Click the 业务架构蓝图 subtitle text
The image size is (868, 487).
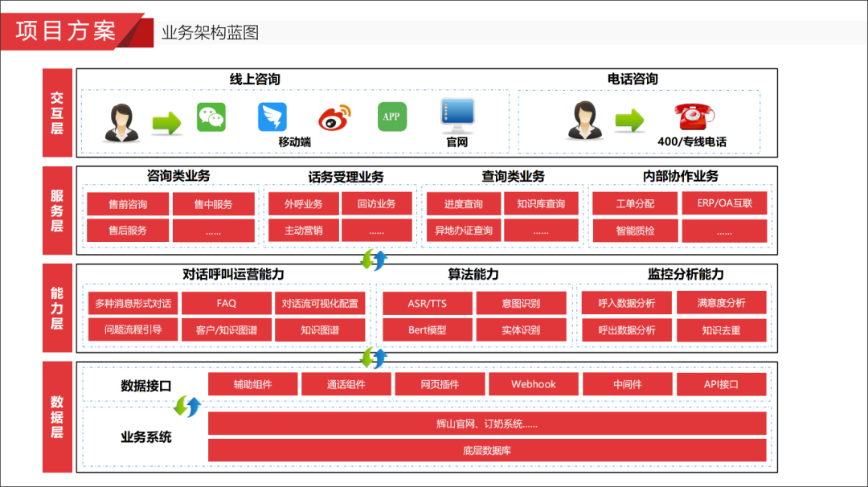click(210, 33)
